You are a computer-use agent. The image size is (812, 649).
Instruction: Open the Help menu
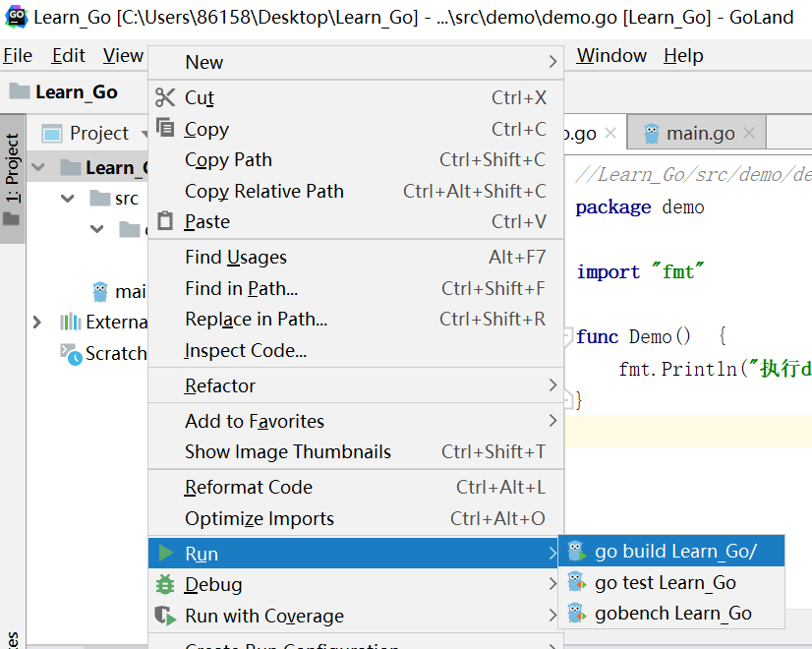(x=683, y=55)
